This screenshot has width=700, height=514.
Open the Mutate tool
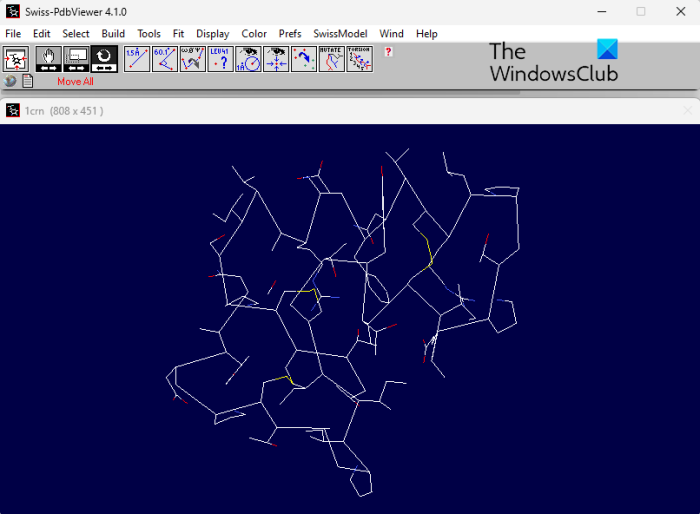[331, 59]
